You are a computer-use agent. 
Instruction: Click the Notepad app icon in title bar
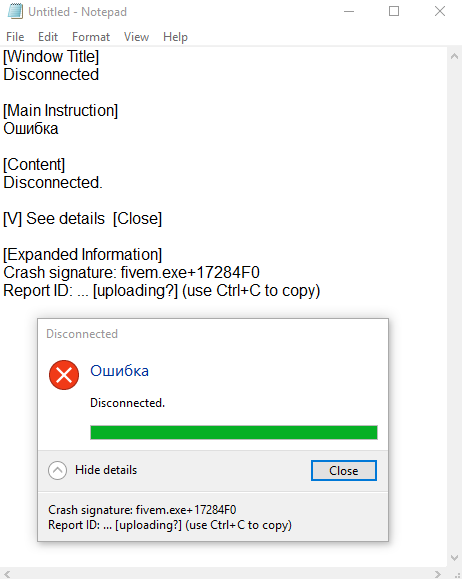tap(15, 11)
